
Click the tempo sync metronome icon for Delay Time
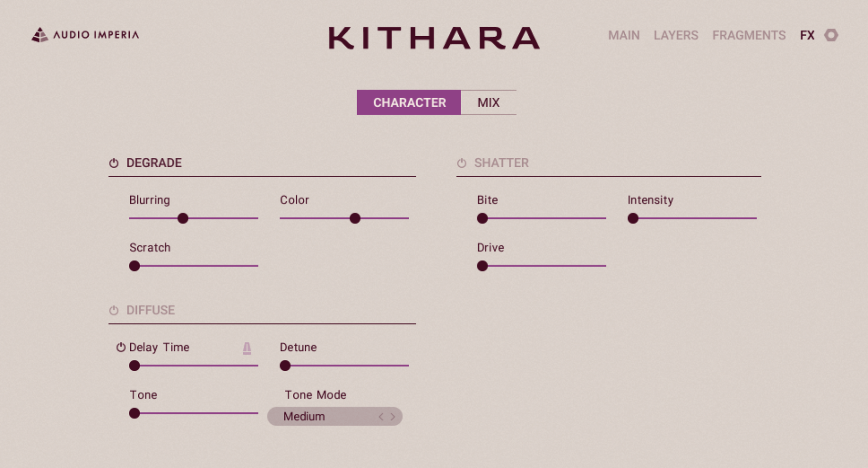(246, 348)
